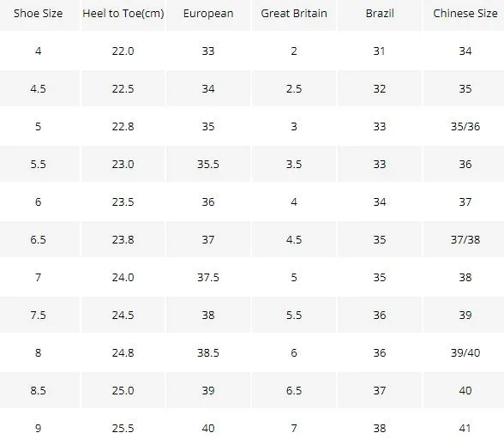Image resolution: width=504 pixels, height=445 pixels.
Task: Click Chinese size 37/38 cell
Action: (465, 239)
